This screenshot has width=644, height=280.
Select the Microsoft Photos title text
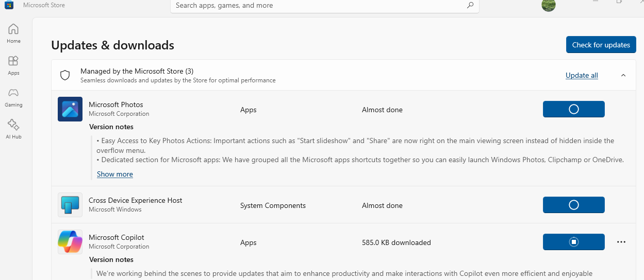tap(116, 104)
